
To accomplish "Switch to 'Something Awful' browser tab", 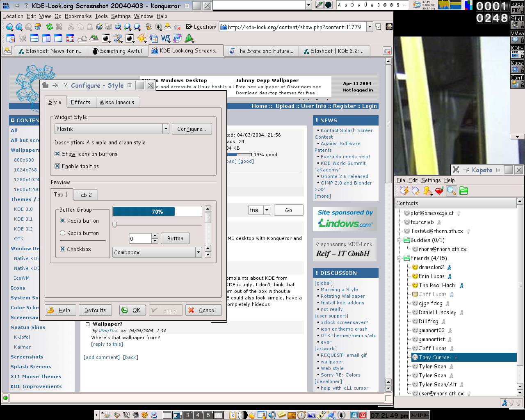I will [x=117, y=51].
